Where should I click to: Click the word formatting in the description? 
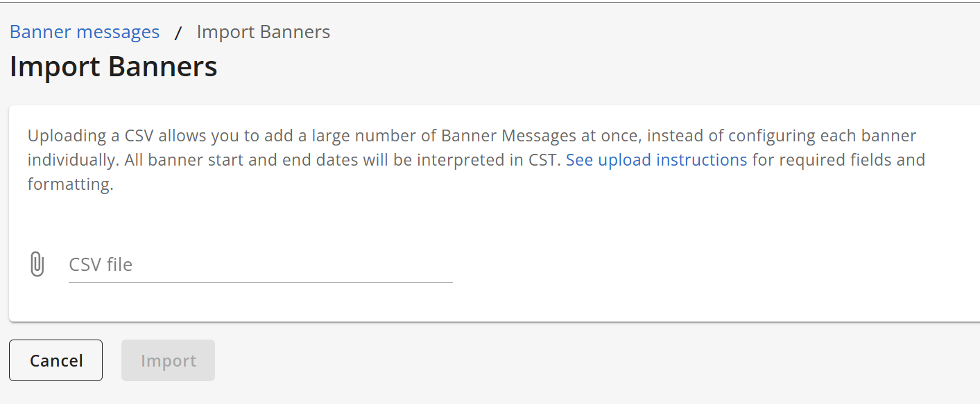coord(69,185)
